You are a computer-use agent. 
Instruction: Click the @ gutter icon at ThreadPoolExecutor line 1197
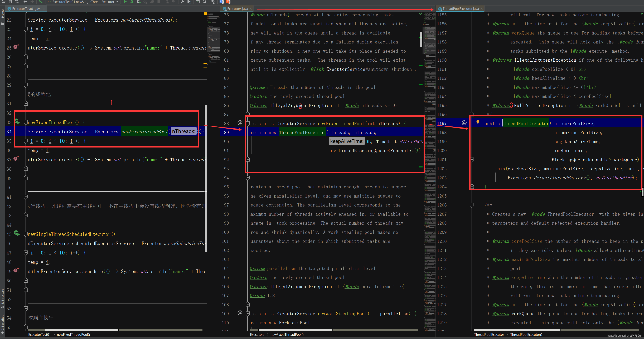pyautogui.click(x=464, y=123)
